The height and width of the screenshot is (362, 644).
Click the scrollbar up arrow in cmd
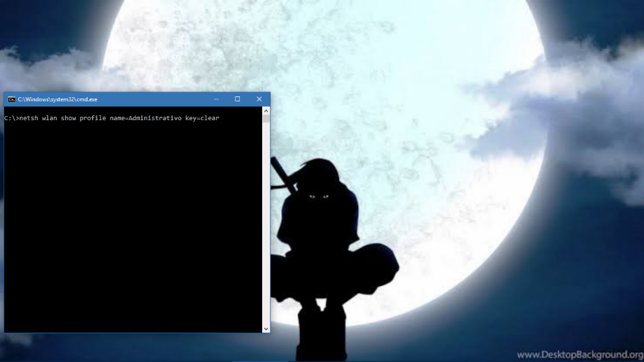266,111
